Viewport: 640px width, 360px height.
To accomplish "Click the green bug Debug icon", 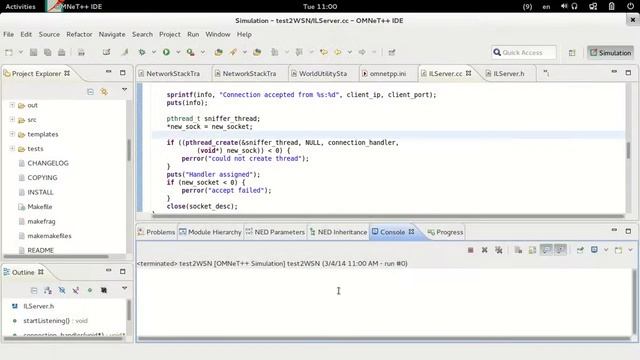I will click(142, 52).
